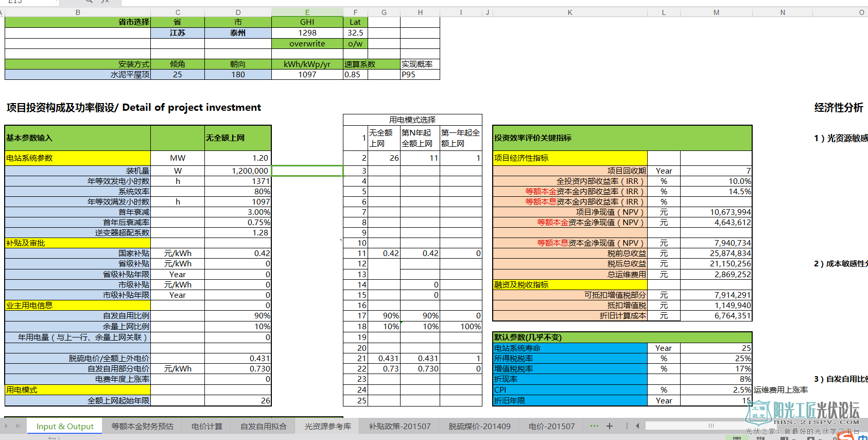868x440 pixels.
Task: Select the 0.75% 首年后衰减率 cell
Action: tap(238, 223)
